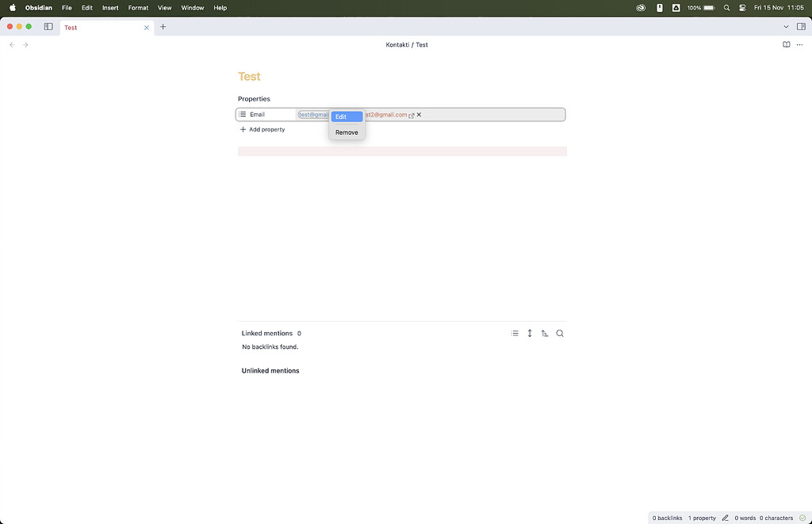This screenshot has height=524, width=812.
Task: Open the View menu
Action: pyautogui.click(x=164, y=8)
